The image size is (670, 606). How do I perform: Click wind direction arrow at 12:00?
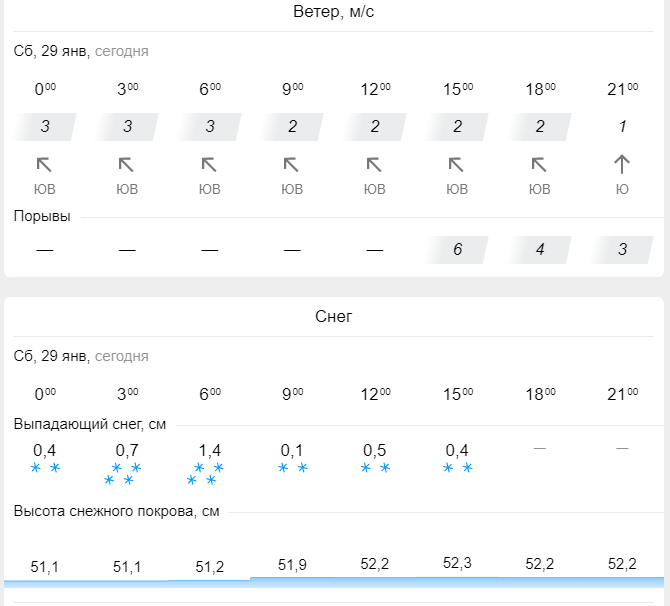[374, 165]
